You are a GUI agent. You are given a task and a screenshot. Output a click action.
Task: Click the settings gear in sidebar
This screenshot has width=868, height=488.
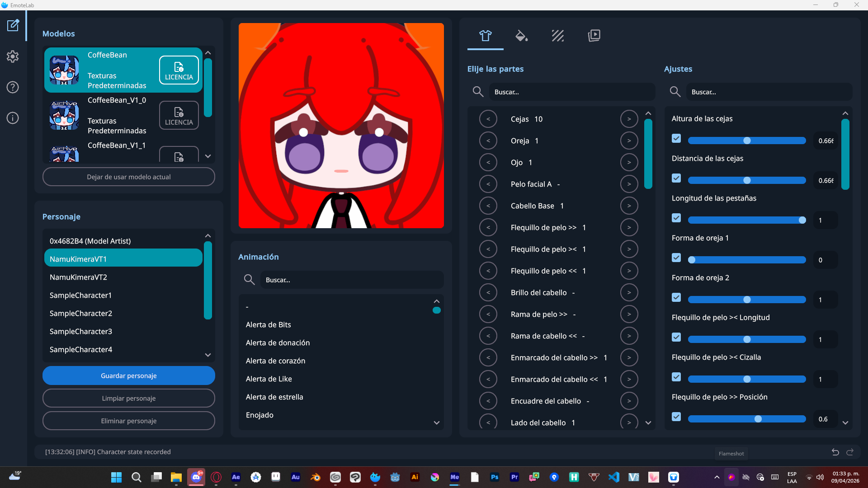coord(13,56)
